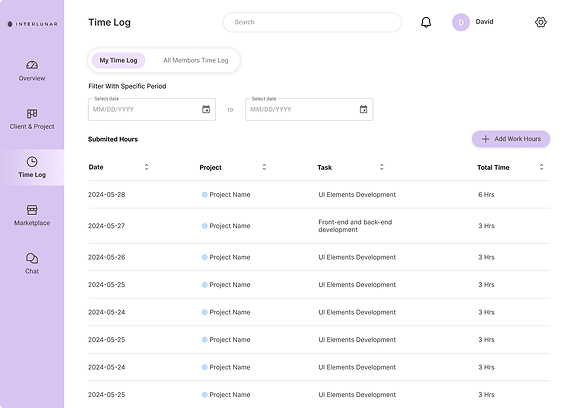
Task: Open the notifications bell
Action: [426, 22]
